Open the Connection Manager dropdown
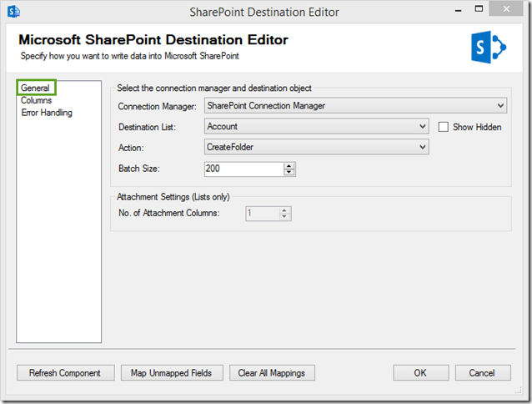This screenshot has width=532, height=404. coord(355,105)
